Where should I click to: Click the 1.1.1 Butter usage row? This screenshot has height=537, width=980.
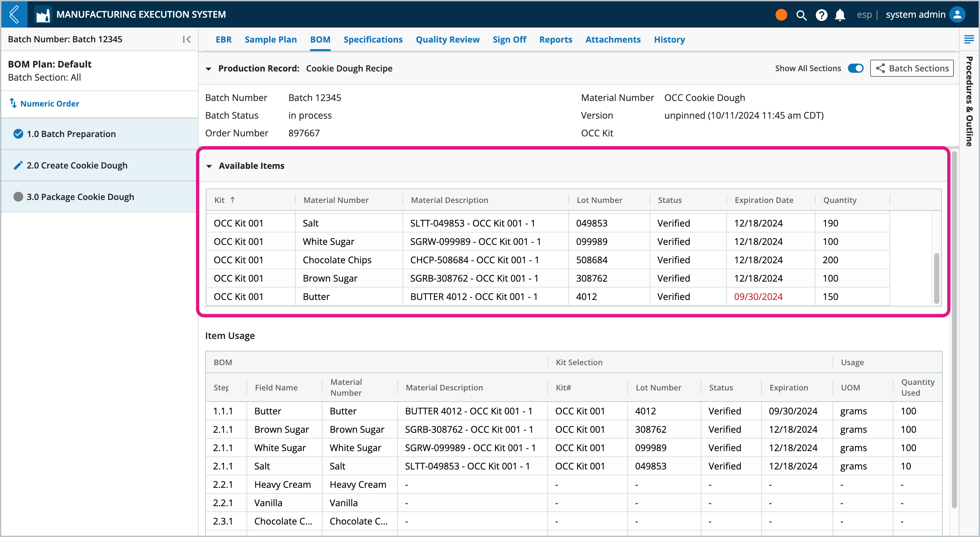[x=574, y=411]
